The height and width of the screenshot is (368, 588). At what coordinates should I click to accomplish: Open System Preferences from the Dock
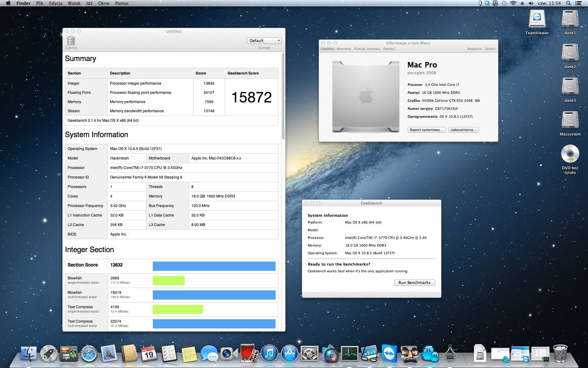(x=310, y=354)
